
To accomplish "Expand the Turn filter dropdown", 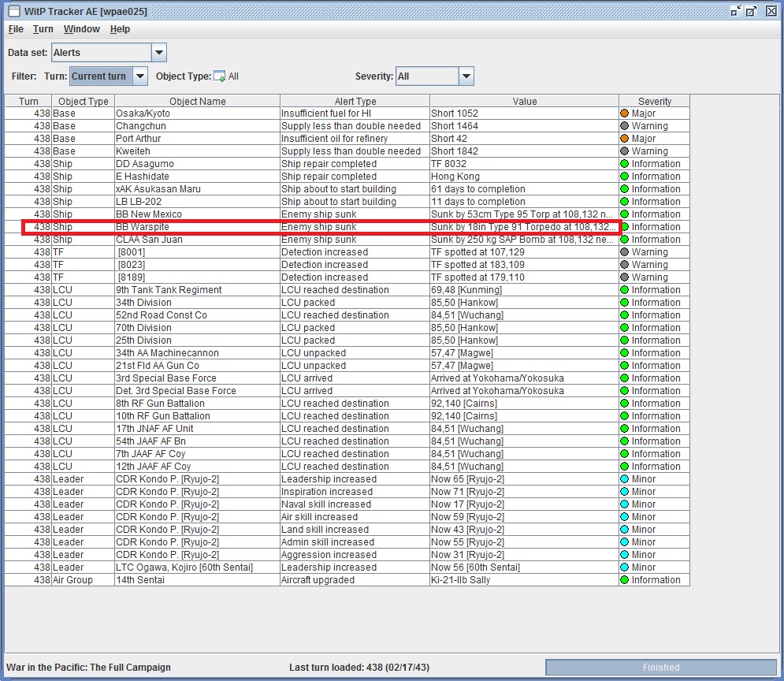I will coord(140,76).
